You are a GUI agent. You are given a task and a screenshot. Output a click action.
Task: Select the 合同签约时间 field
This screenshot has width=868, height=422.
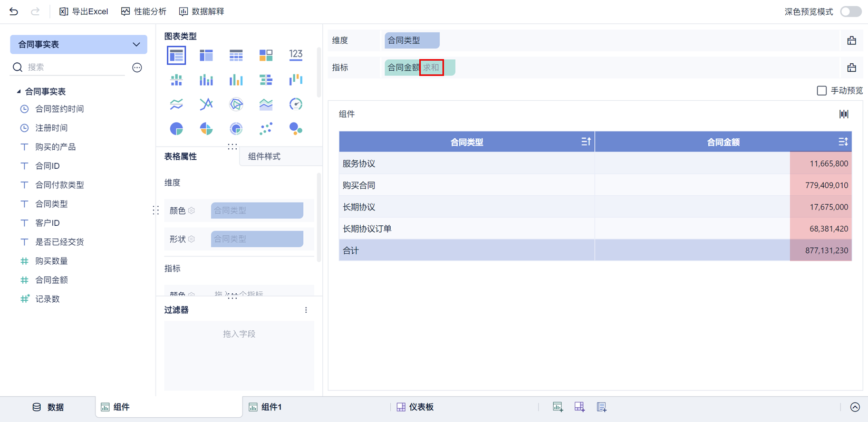[x=59, y=109]
